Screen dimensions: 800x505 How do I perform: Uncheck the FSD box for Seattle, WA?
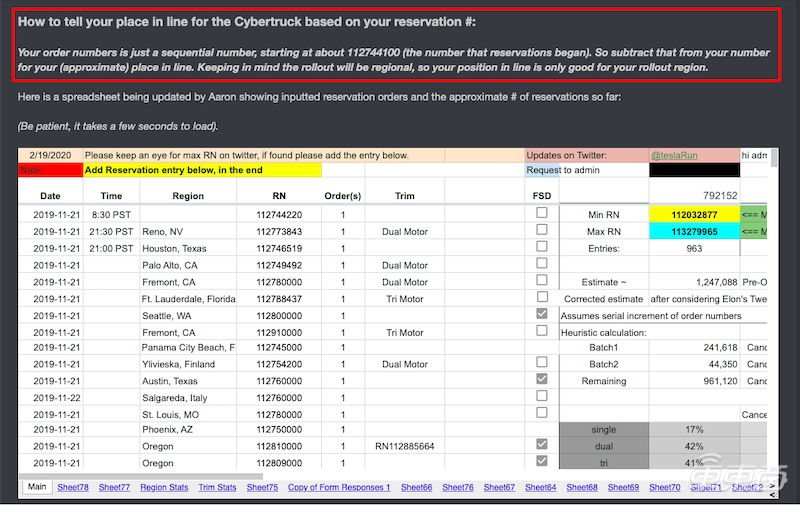coord(542,314)
